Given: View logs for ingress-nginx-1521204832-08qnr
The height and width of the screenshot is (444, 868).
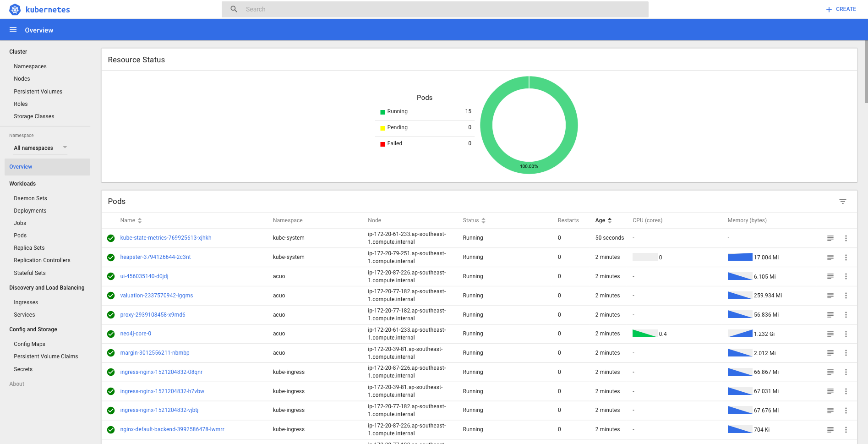Looking at the screenshot, I should pos(830,372).
